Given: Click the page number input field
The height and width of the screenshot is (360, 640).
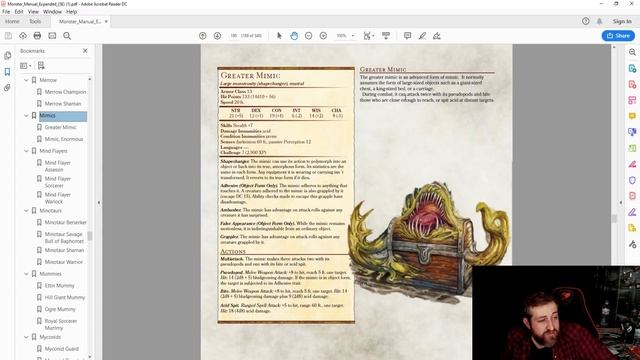Looking at the screenshot, I should point(233,36).
